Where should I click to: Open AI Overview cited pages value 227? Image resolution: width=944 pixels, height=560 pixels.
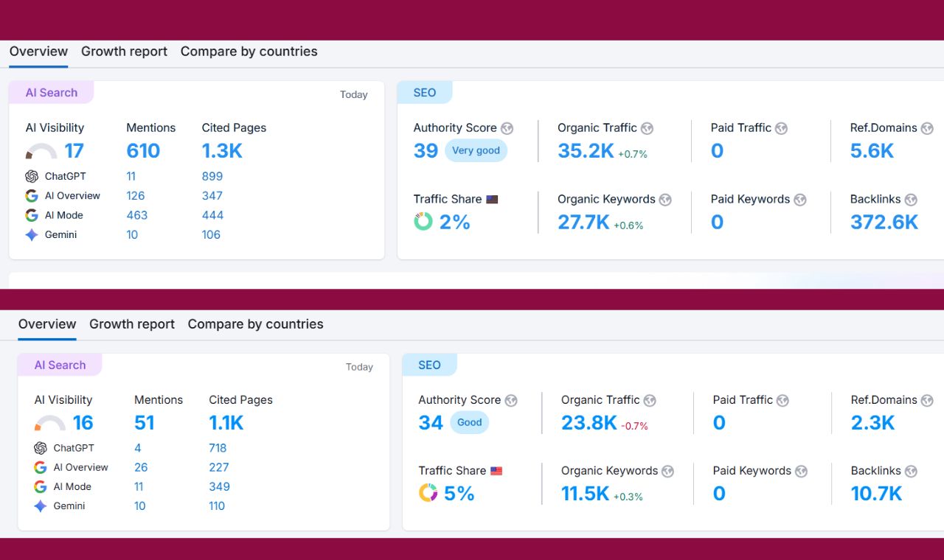[219, 467]
